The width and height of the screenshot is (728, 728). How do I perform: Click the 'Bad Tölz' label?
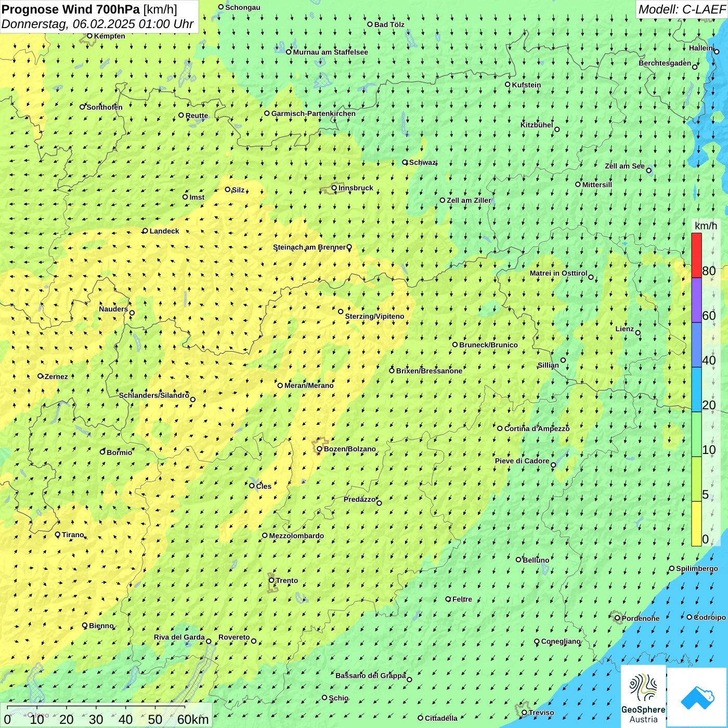pos(389,24)
